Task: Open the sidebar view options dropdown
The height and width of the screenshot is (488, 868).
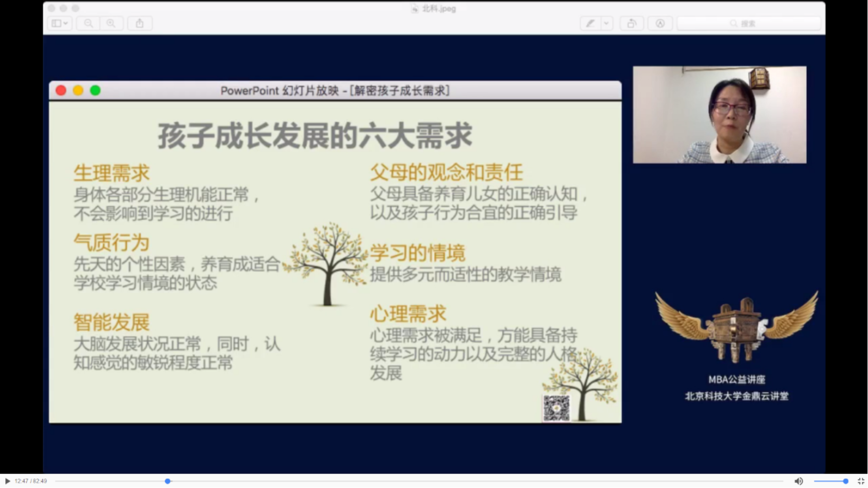Action: 66,23
